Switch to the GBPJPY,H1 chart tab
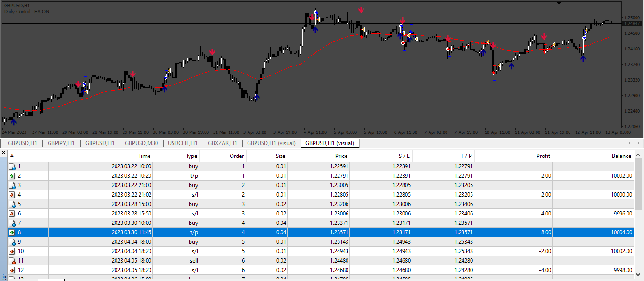This screenshot has width=644, height=281. [x=61, y=143]
